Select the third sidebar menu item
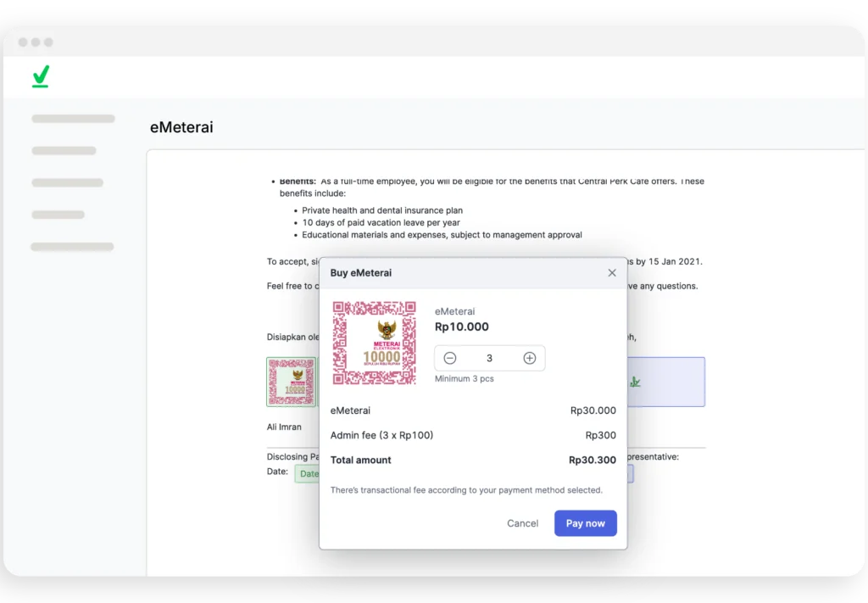 (67, 182)
